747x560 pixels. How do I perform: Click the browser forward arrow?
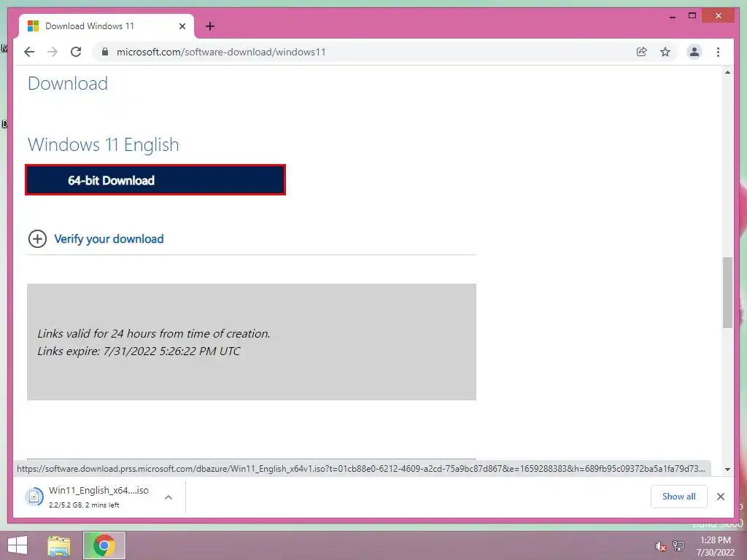click(x=53, y=52)
